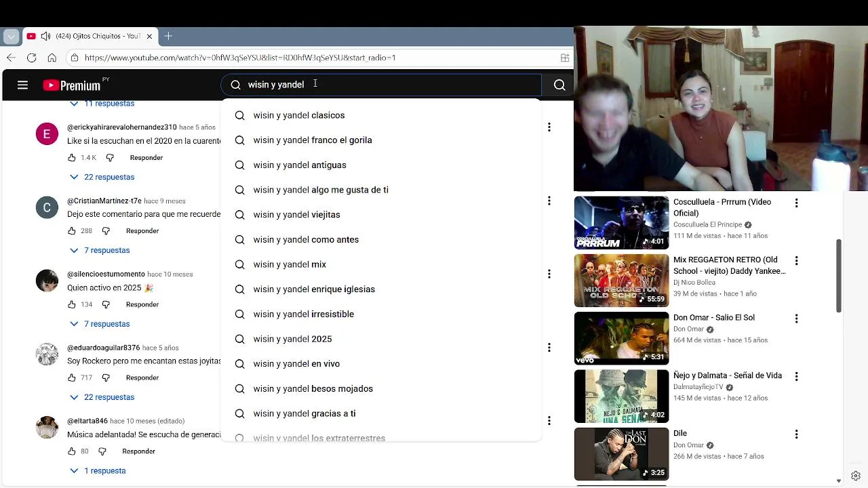Open settings gear at bottom right corner
The height and width of the screenshot is (488, 868).
click(856, 476)
